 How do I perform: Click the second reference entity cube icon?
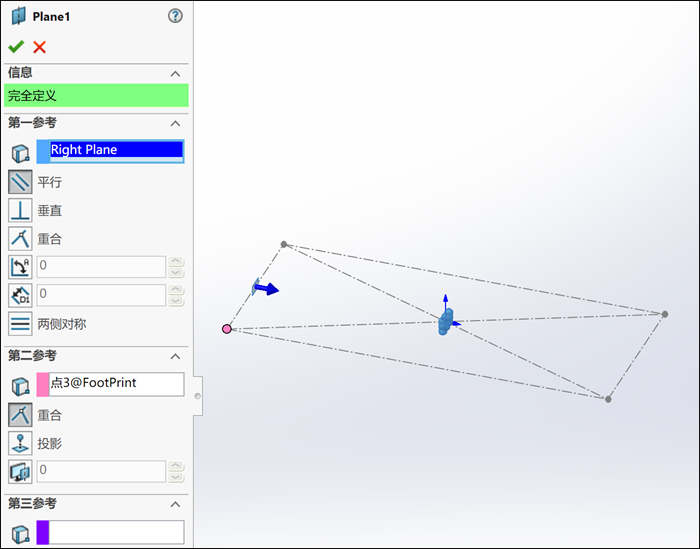click(x=20, y=386)
